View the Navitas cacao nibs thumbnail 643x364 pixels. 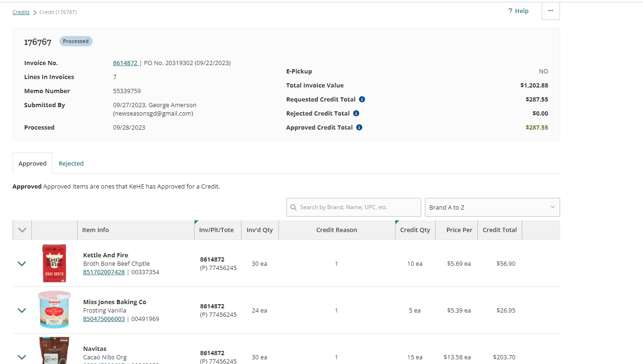click(54, 350)
